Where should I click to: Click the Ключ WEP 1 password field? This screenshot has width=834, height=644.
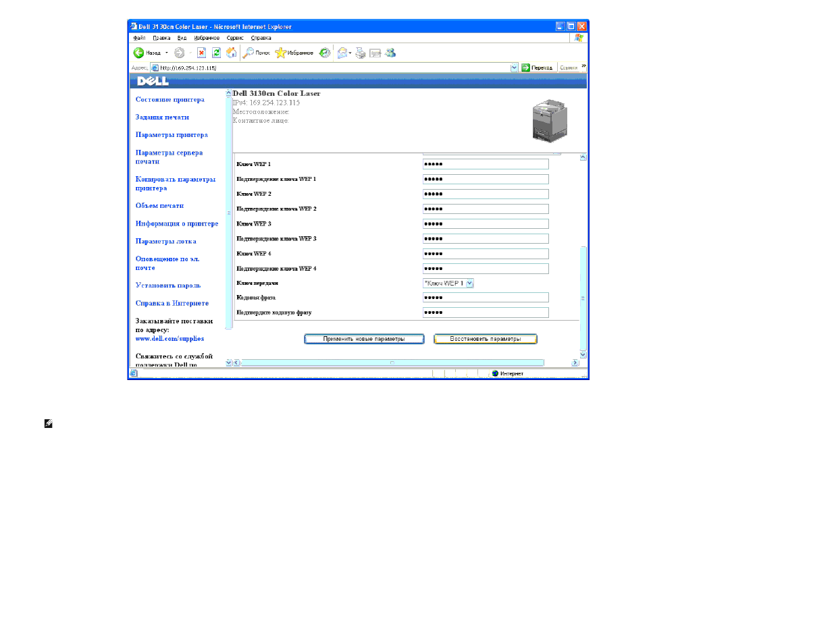click(486, 164)
